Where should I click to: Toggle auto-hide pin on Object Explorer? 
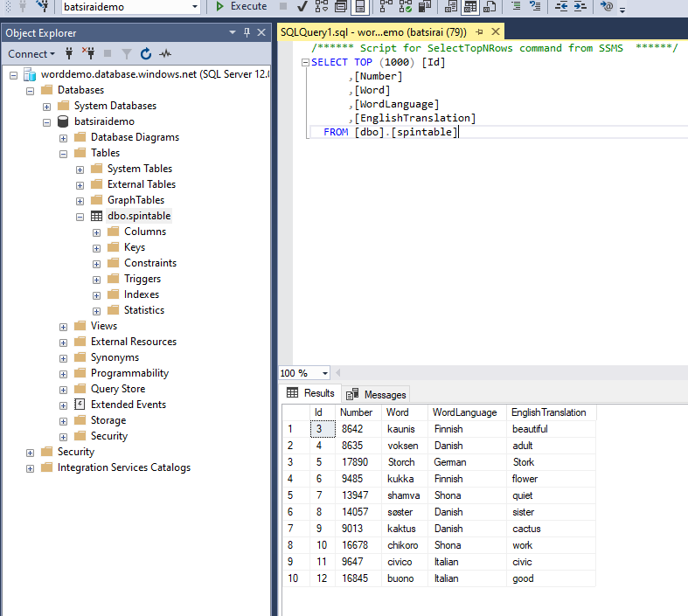click(247, 32)
